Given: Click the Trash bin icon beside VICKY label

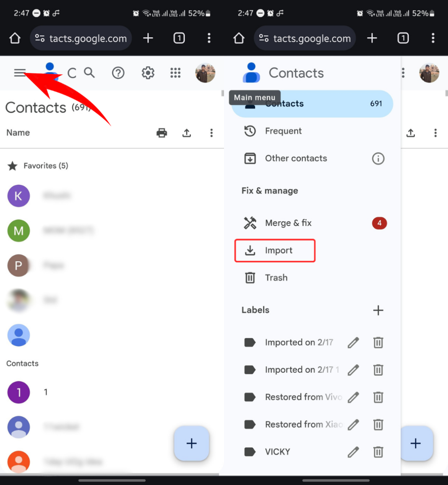Looking at the screenshot, I should coord(378,452).
